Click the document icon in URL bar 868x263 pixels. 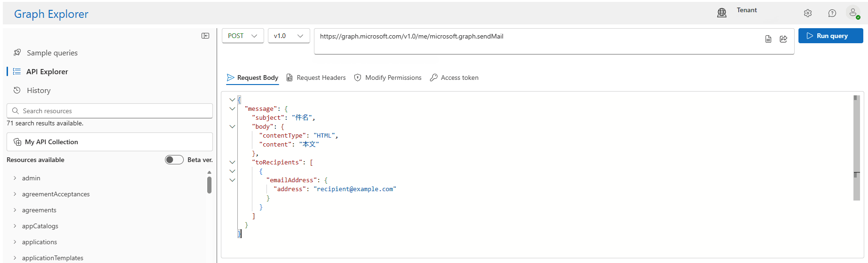[768, 39]
